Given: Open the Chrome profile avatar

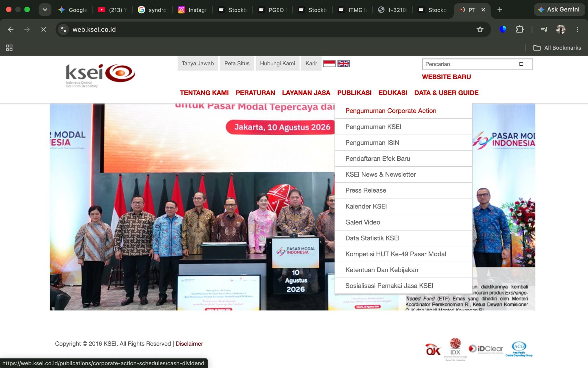Looking at the screenshot, I should tap(561, 29).
